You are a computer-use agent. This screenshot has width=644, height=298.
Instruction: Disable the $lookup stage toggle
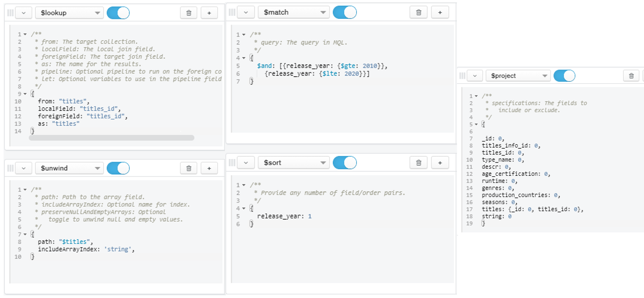click(x=118, y=13)
